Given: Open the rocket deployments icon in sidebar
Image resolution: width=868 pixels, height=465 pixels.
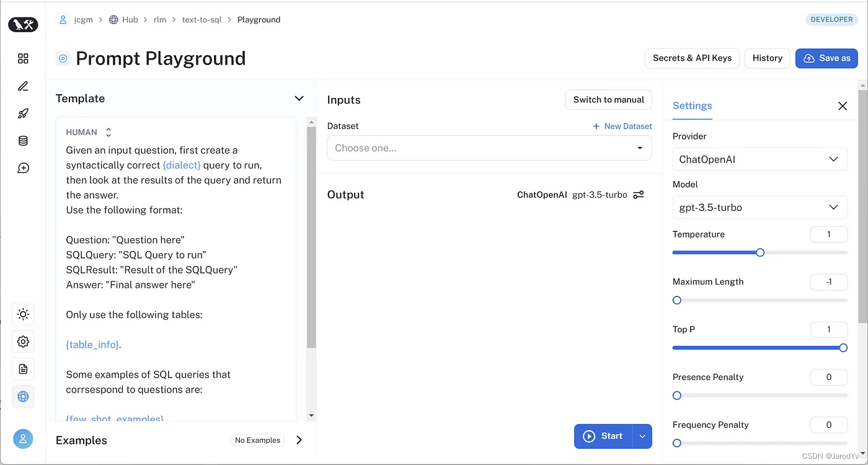Looking at the screenshot, I should 23,113.
